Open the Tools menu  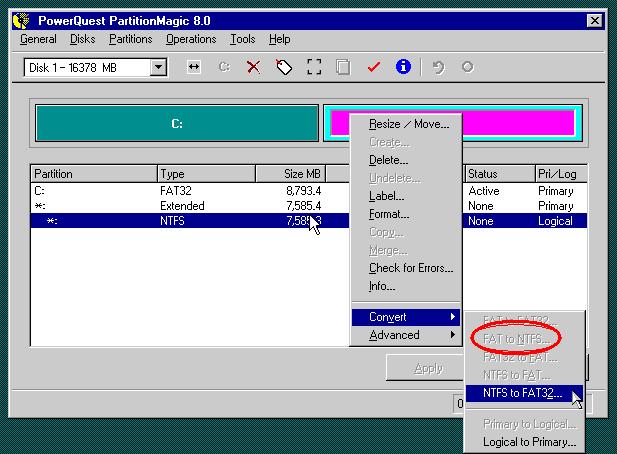242,39
